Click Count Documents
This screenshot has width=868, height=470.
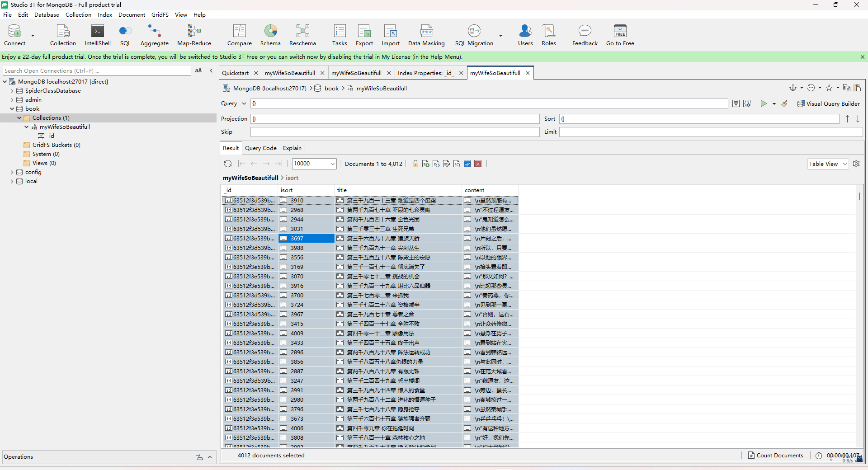[776, 455]
